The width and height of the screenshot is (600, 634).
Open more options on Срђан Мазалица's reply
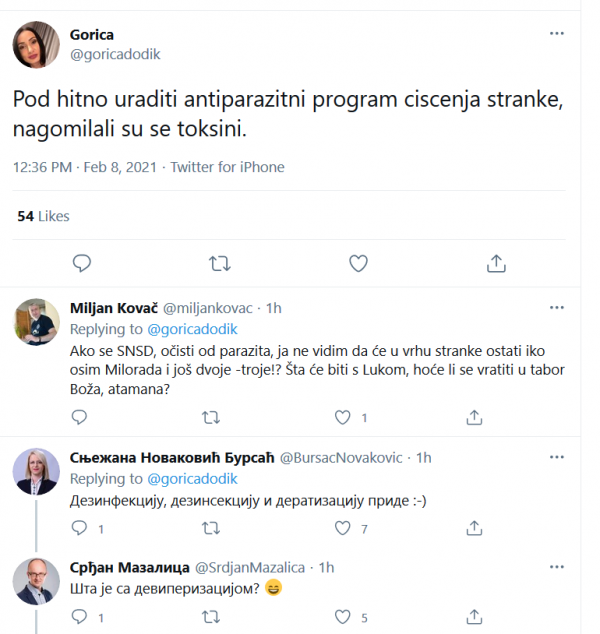pyautogui.click(x=557, y=567)
